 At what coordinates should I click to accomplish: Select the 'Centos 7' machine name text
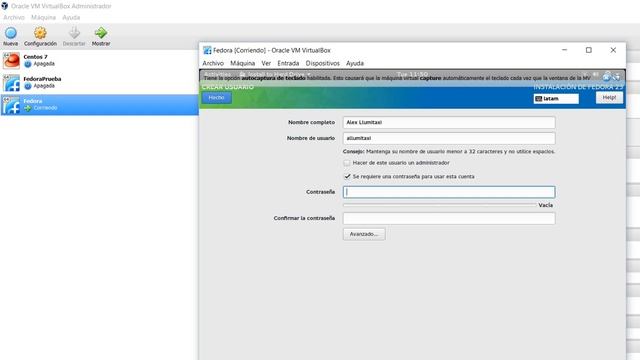point(36,57)
